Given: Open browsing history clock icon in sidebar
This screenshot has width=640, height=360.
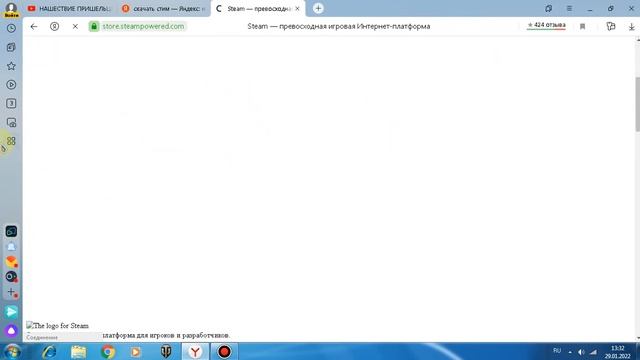Looking at the screenshot, I should click(x=11, y=28).
